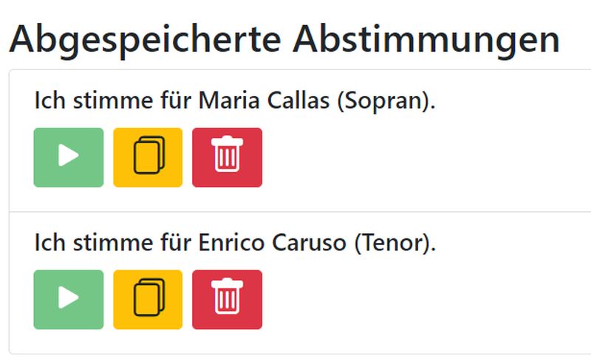
Task: Delete the Maria Callas vote
Action: click(x=227, y=157)
